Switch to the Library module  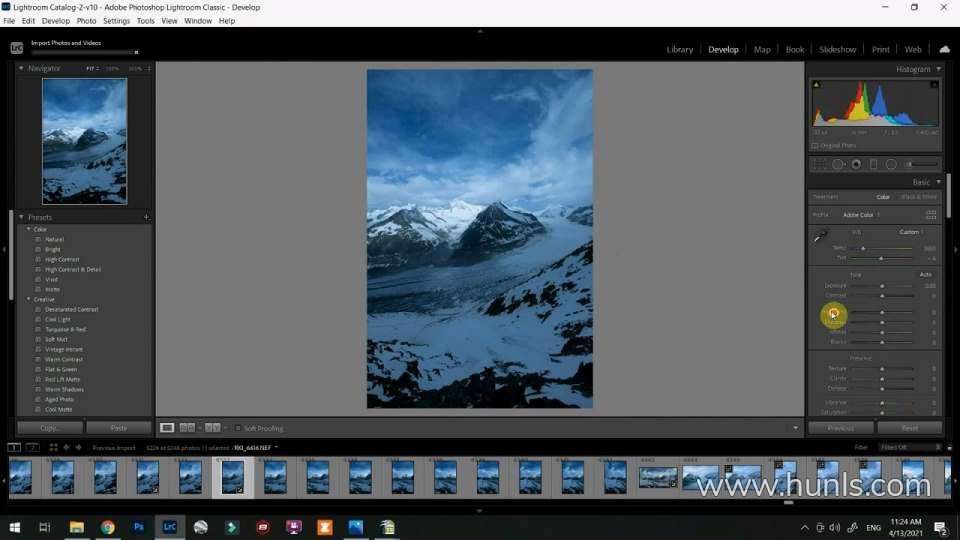tap(680, 50)
